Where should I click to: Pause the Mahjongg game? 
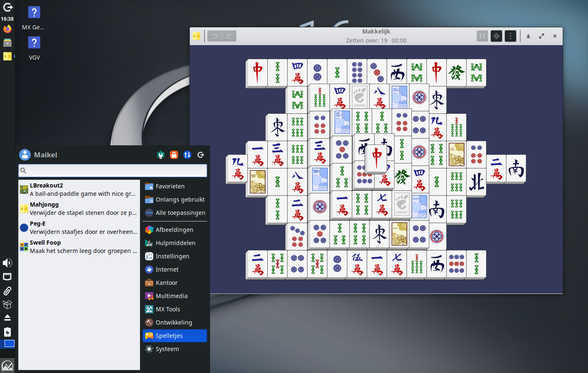[482, 36]
